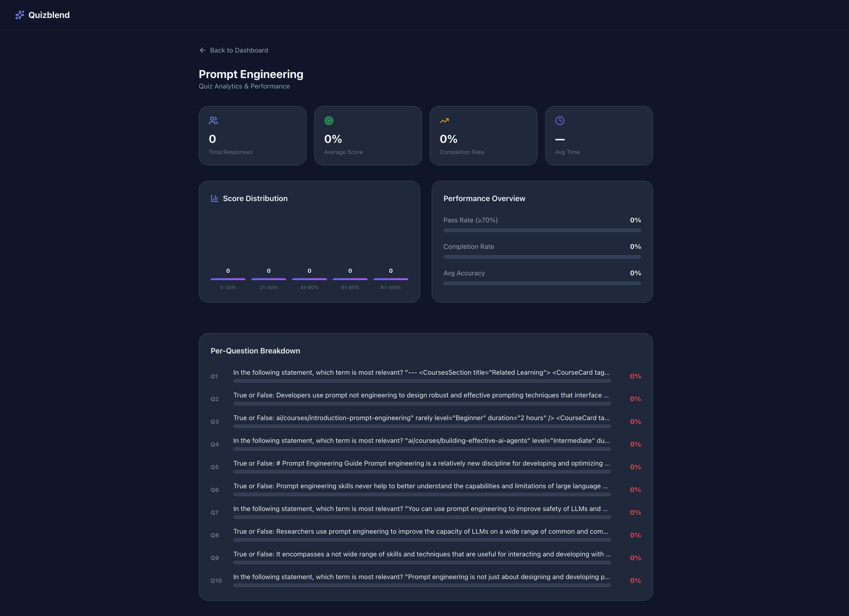
Task: Click the Avg Accuracy progress bar
Action: tap(542, 284)
